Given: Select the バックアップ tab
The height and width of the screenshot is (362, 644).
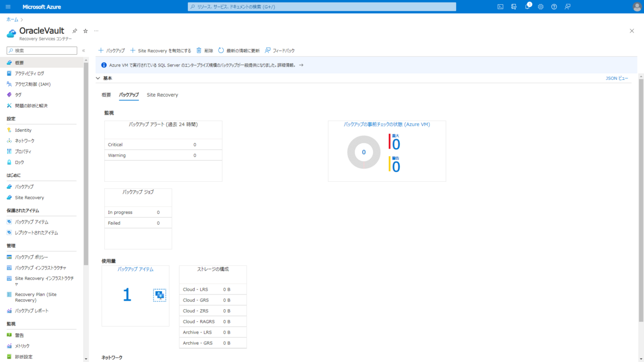Looking at the screenshot, I should [129, 95].
